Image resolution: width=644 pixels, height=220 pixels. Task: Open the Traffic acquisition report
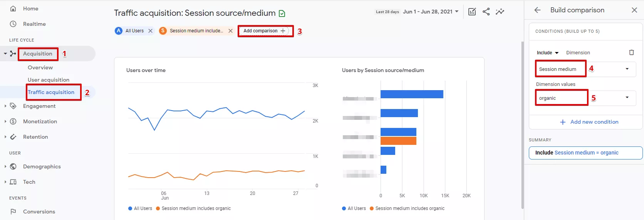(51, 92)
